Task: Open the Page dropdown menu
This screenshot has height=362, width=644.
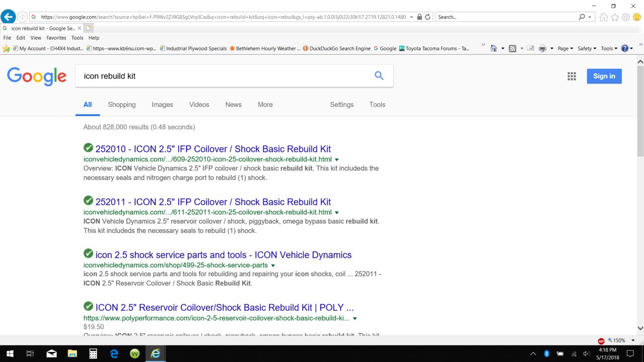Action: click(566, 48)
